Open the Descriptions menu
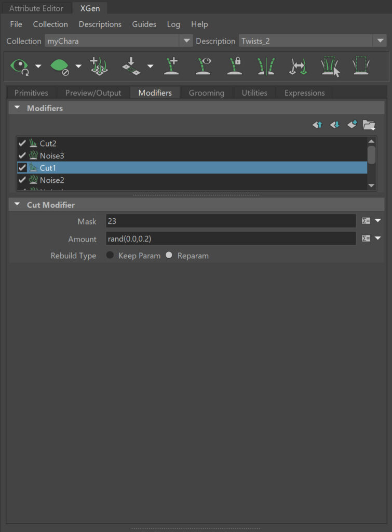Viewport: 392px width, 532px height. pos(100,24)
